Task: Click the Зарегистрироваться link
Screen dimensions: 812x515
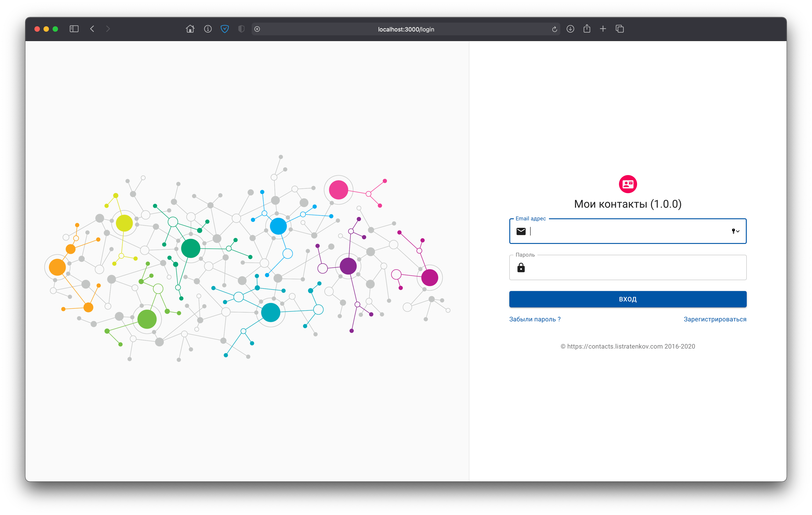Action: tap(715, 319)
